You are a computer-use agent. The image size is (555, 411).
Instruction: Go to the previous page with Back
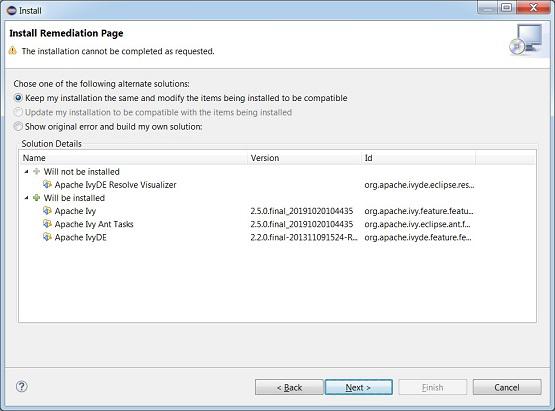click(x=289, y=387)
